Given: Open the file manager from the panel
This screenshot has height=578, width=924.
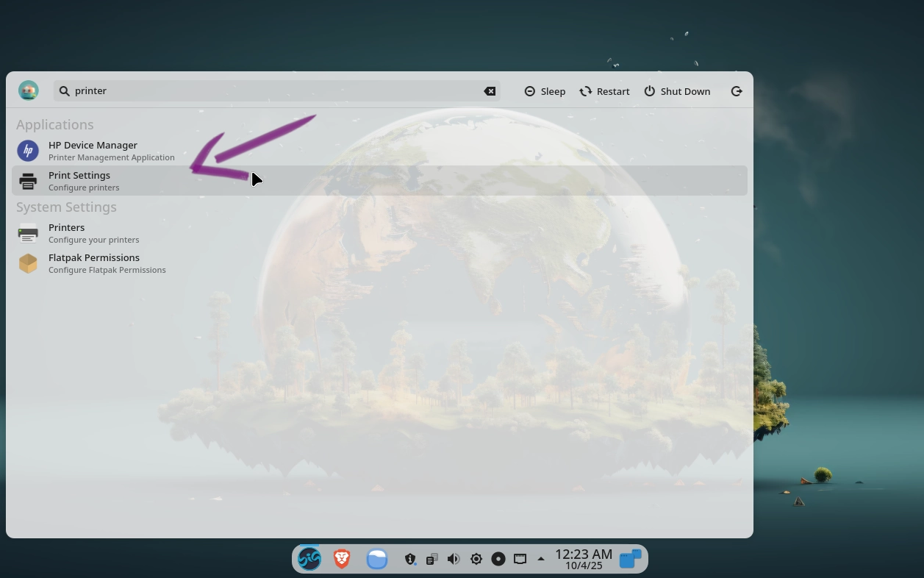Looking at the screenshot, I should click(377, 559).
